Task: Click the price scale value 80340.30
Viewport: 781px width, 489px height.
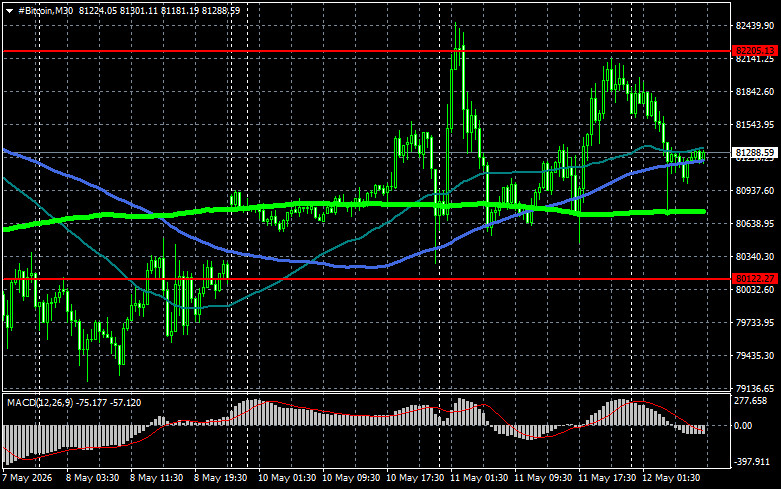Action: 755,256
